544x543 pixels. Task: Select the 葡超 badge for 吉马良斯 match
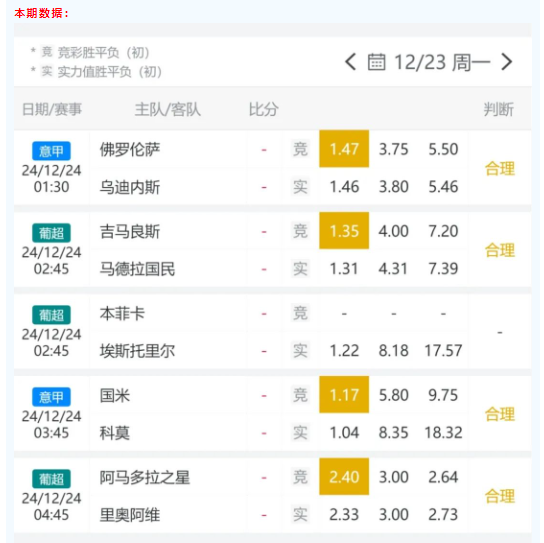(x=51, y=233)
